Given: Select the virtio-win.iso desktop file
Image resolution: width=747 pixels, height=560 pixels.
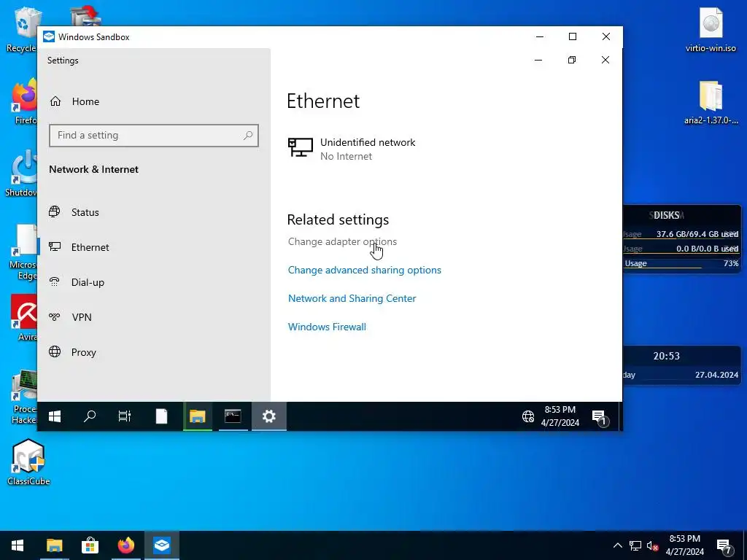Looking at the screenshot, I should click(x=711, y=30).
